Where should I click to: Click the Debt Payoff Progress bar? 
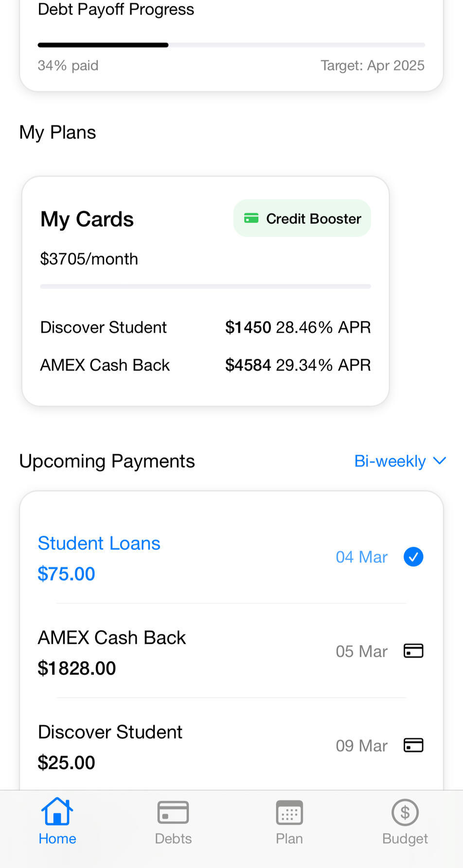[231, 45]
